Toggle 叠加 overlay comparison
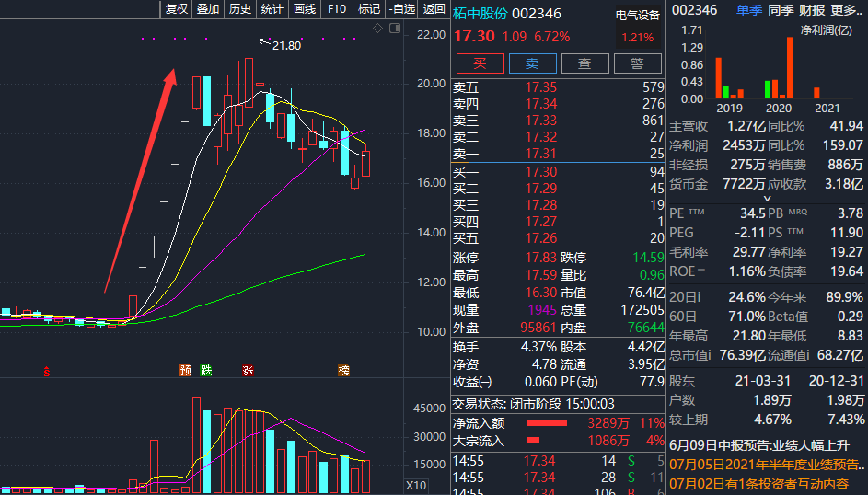 (x=208, y=9)
